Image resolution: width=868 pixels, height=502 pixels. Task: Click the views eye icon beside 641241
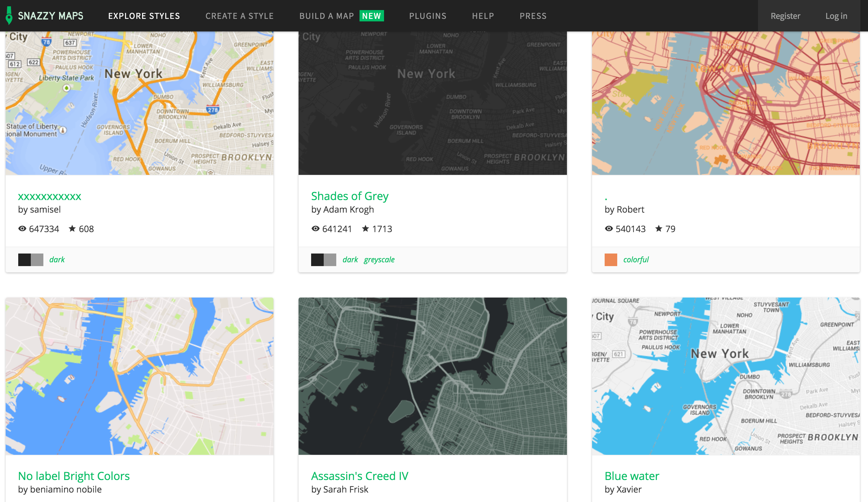click(316, 229)
